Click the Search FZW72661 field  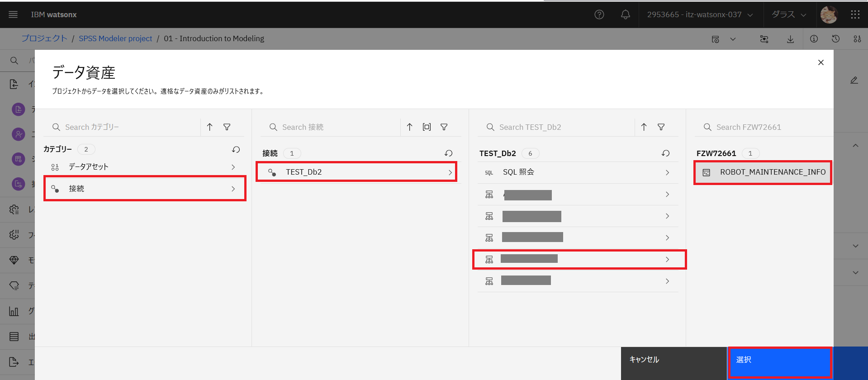pos(764,127)
